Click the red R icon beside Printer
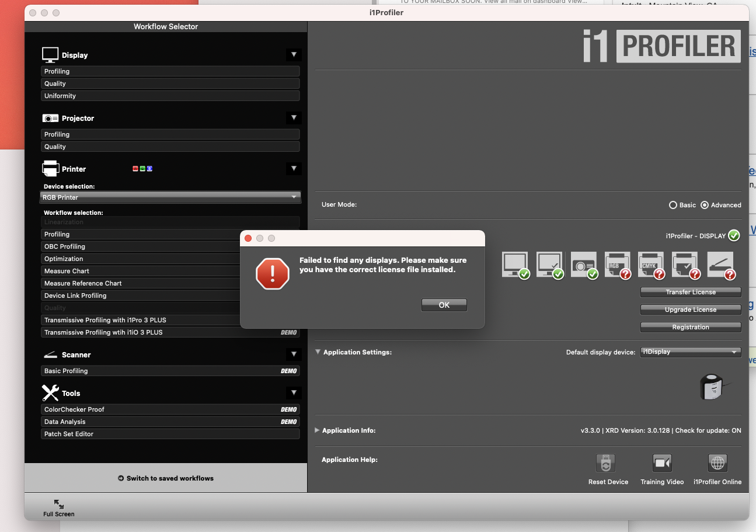Viewport: 756px width, 532px height. point(136,169)
